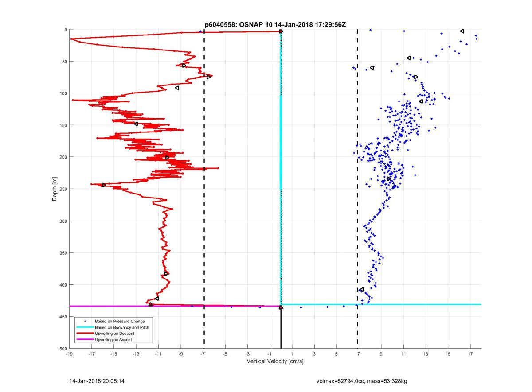Image resolution: width=532 pixels, height=392 pixels.
Task: Click the 'Vertical Velocity [cm/s]' x-axis label
Action: tap(275, 361)
